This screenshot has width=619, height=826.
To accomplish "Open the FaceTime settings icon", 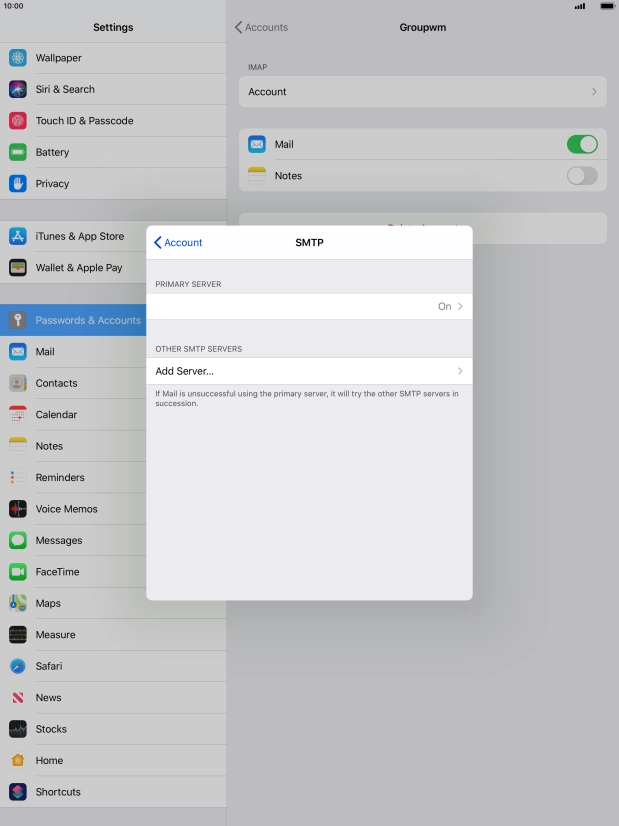I will tap(18, 572).
